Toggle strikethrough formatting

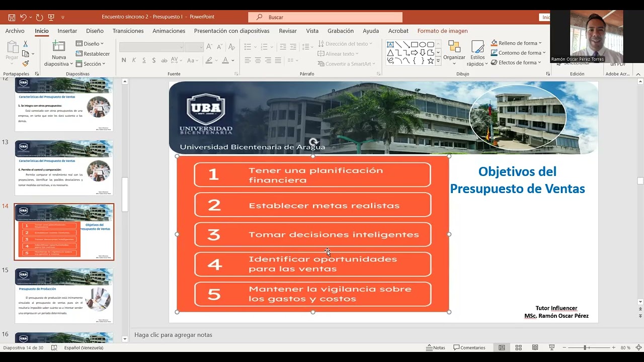tap(165, 60)
